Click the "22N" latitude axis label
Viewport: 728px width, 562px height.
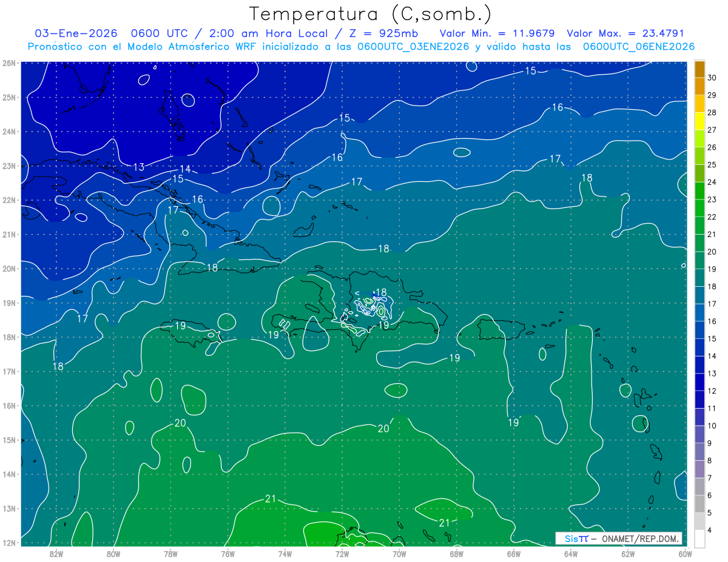tap(8, 200)
